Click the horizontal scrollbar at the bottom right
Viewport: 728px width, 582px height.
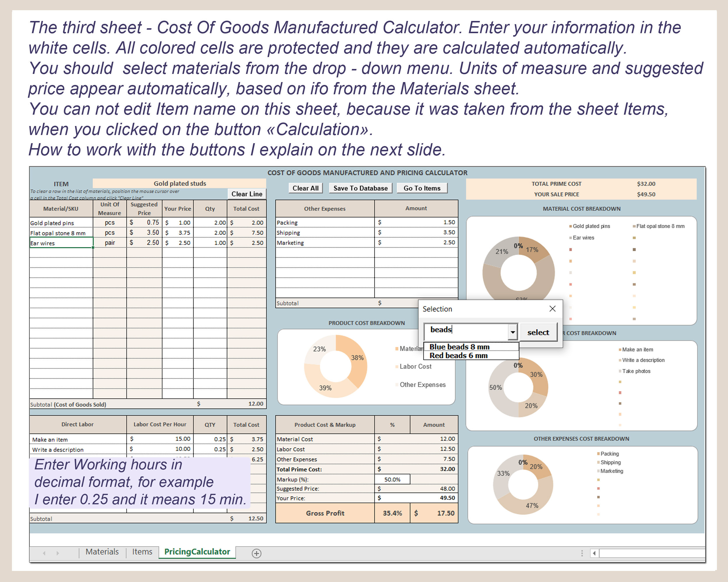(x=652, y=553)
